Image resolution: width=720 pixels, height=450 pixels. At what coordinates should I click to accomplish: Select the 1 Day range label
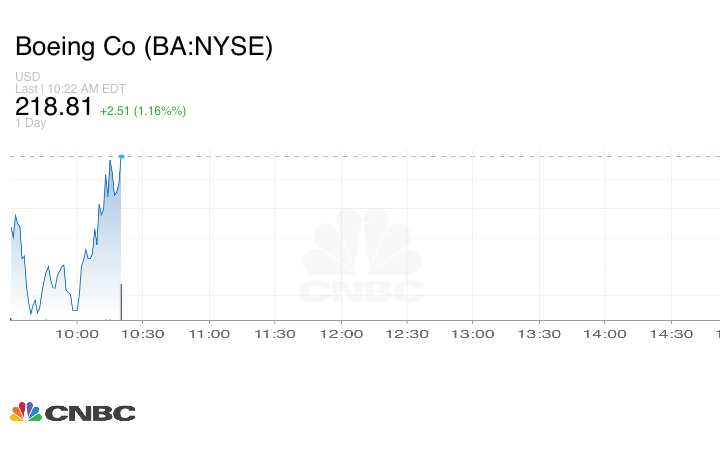[30, 124]
